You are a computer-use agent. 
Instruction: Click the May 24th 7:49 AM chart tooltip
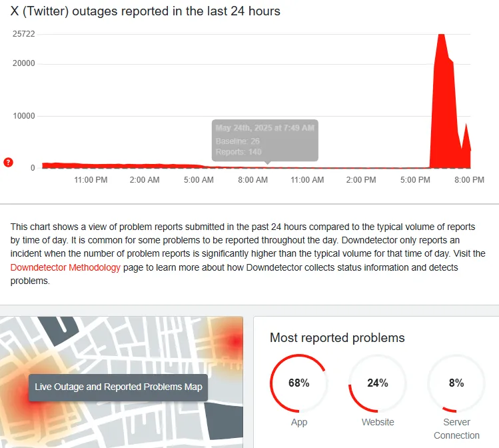coord(264,141)
